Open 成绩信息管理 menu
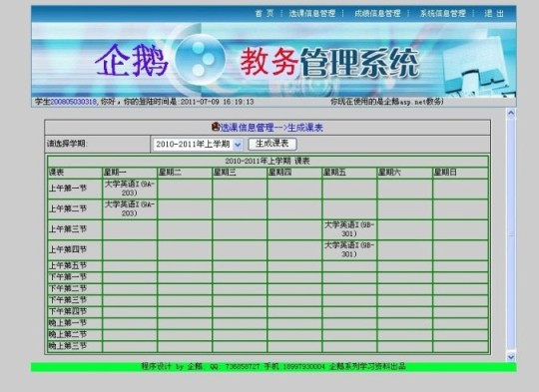Image resolution: width=539 pixels, height=392 pixels. pyautogui.click(x=377, y=13)
